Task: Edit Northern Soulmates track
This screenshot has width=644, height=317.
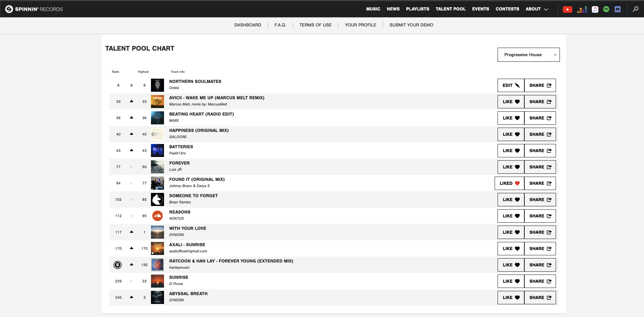Action: (x=511, y=85)
